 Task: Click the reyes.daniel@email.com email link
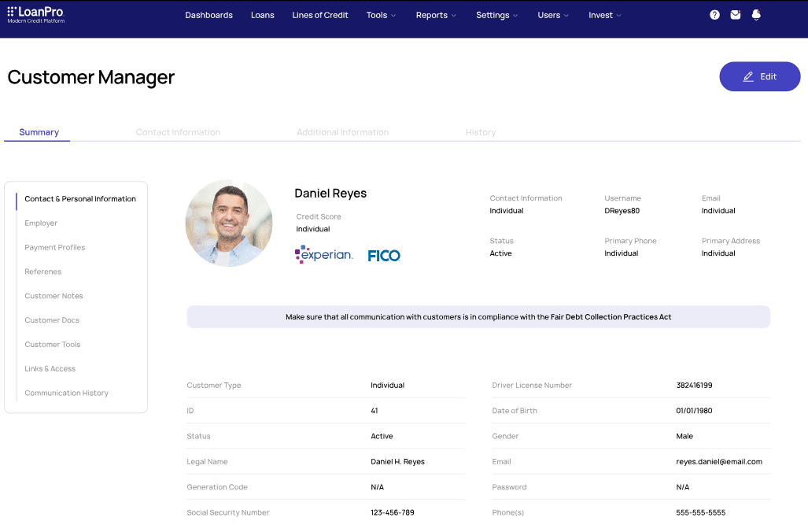(719, 461)
